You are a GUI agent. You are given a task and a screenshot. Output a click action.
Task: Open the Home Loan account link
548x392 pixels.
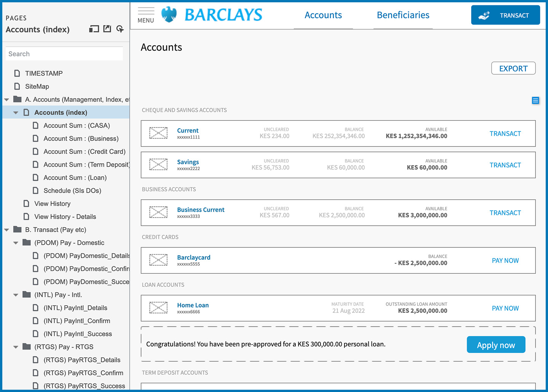[193, 305]
